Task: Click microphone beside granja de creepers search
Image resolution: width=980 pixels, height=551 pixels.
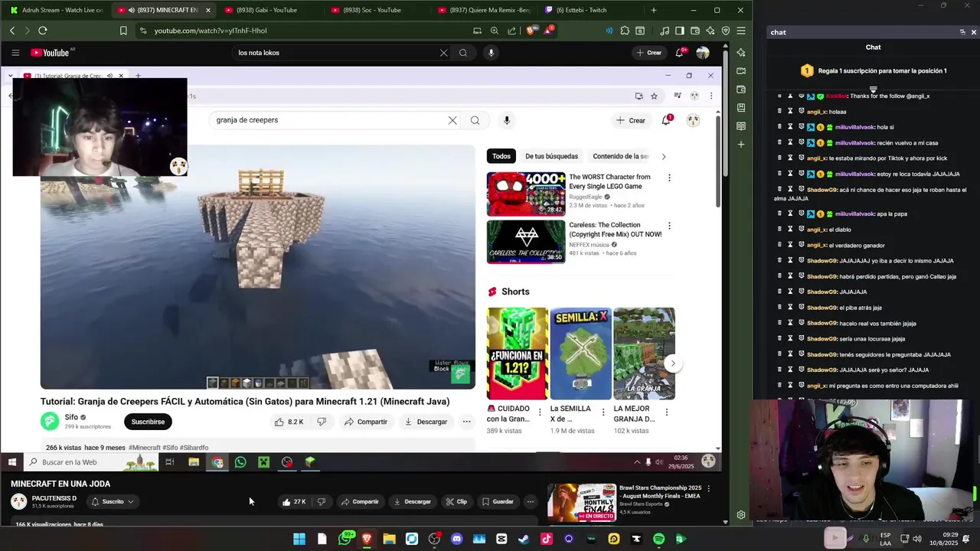Action: (507, 120)
